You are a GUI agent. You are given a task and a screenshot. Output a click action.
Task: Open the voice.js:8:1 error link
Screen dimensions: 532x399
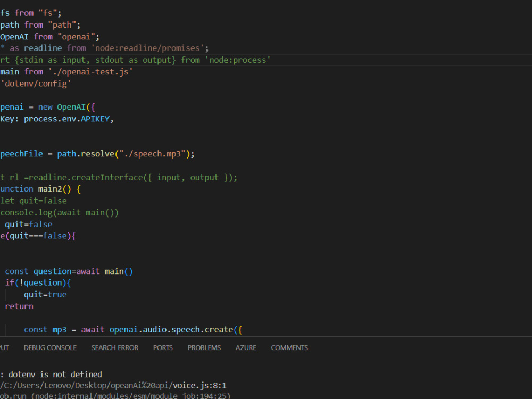(x=199, y=385)
